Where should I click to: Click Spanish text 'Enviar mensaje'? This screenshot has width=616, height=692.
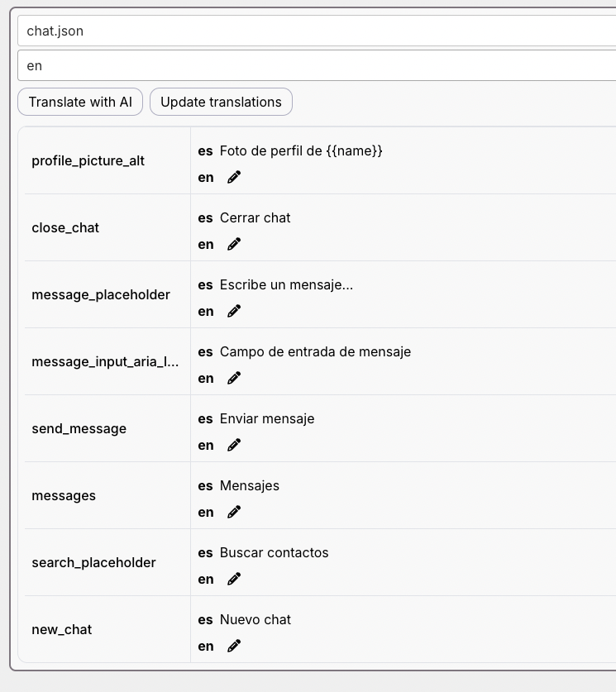[267, 419]
